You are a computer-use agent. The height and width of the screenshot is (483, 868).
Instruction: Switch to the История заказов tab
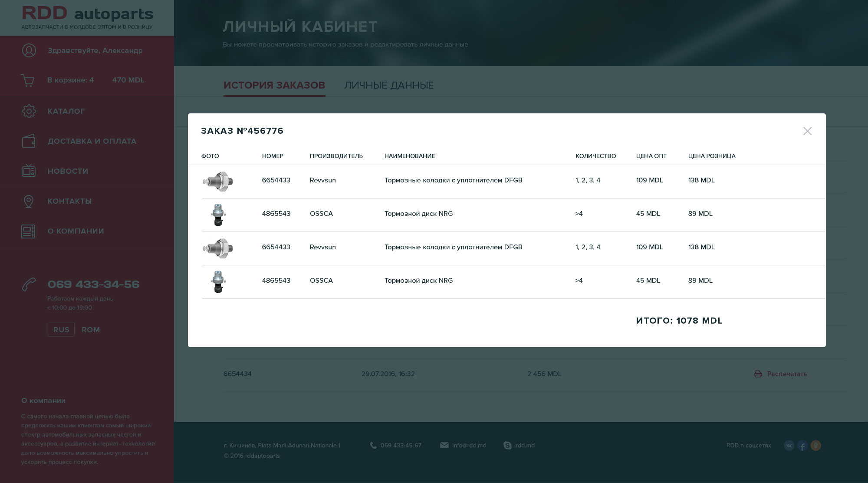point(274,85)
